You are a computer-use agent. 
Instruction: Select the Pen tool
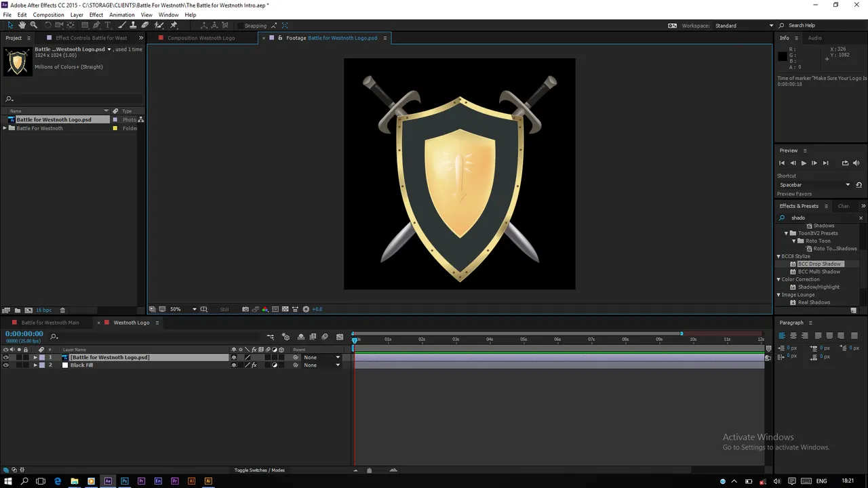[x=96, y=25]
